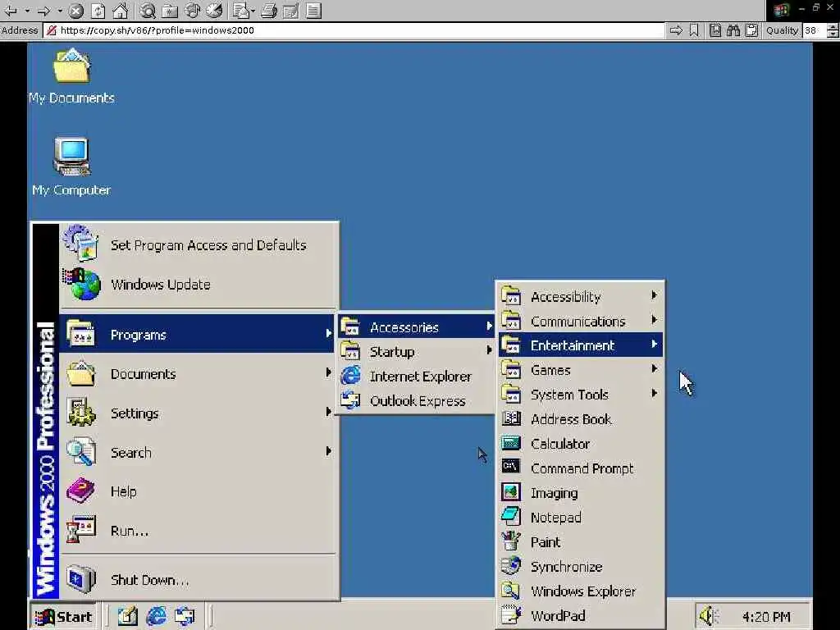
Task: Open the Forward button history dropdown
Action: click(x=60, y=11)
